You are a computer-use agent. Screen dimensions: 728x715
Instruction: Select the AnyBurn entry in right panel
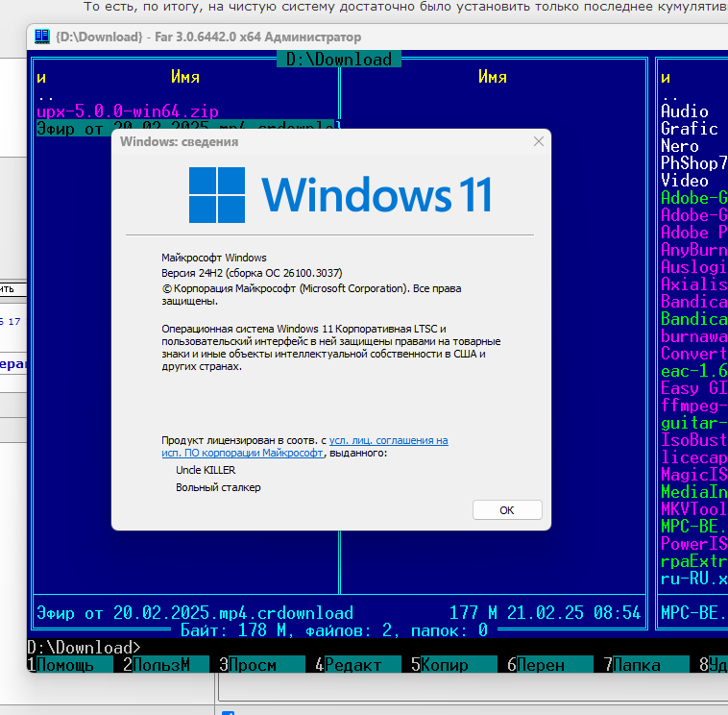693,250
